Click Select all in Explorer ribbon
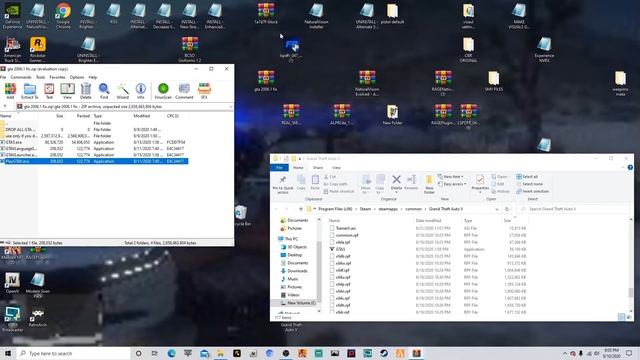 [527, 177]
